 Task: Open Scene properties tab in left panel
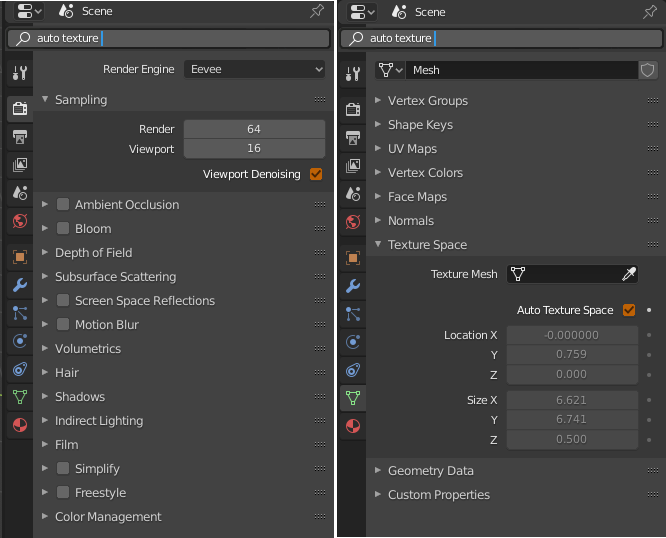[20, 193]
